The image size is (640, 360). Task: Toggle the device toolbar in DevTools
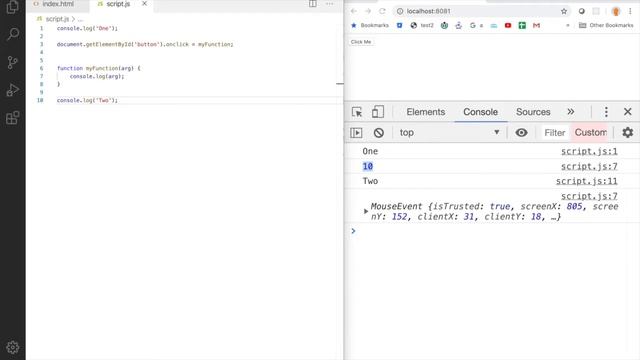coord(378,112)
